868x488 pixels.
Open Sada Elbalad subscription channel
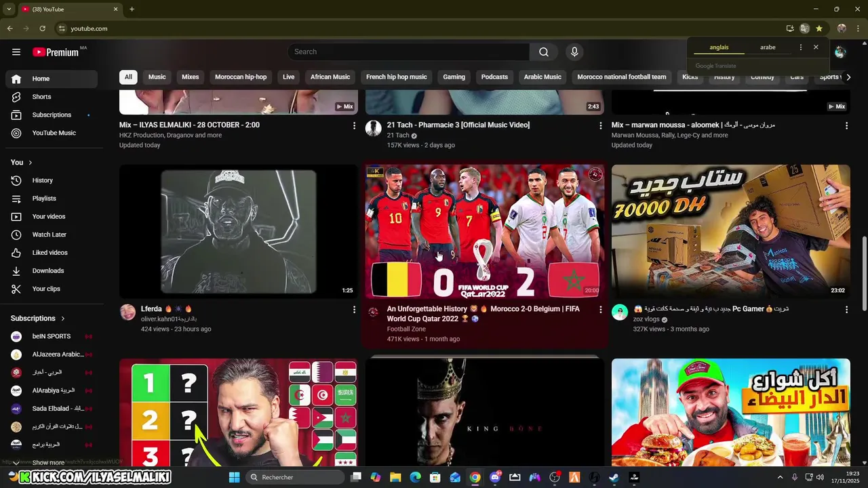pos(52,409)
